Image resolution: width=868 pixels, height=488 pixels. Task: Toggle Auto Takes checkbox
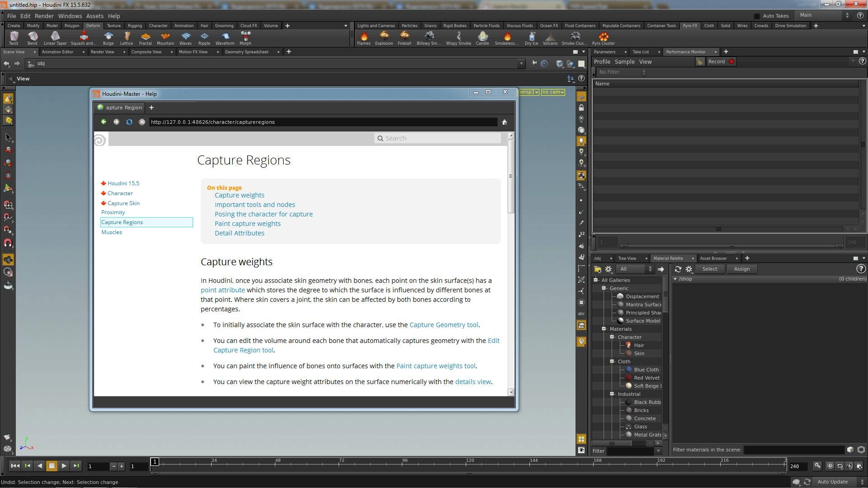point(757,16)
